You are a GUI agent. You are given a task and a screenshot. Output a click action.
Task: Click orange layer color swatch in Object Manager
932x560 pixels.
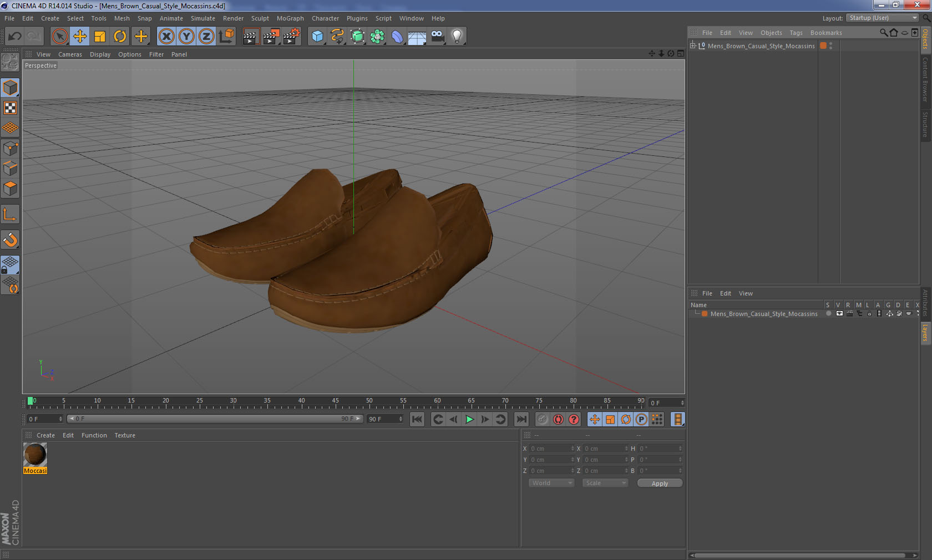pos(823,46)
